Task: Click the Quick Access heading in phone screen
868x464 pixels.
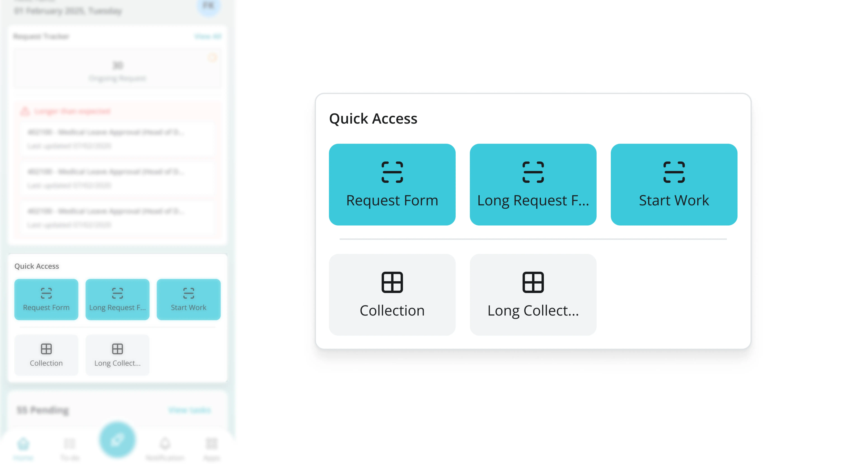Action: 37,266
